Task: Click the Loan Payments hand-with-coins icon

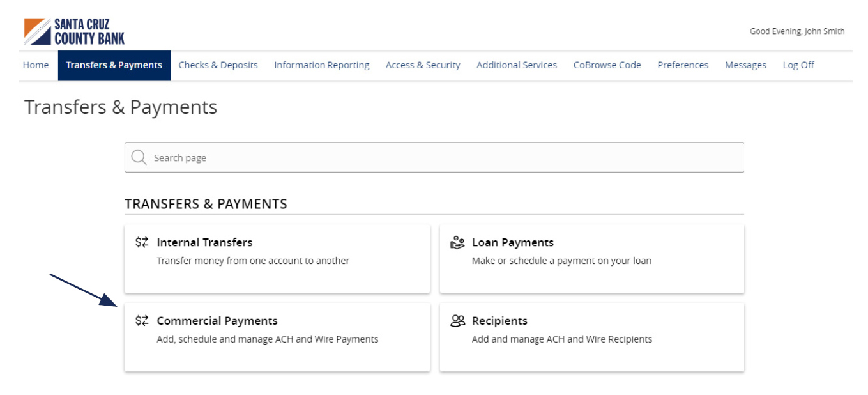Action: pyautogui.click(x=456, y=242)
